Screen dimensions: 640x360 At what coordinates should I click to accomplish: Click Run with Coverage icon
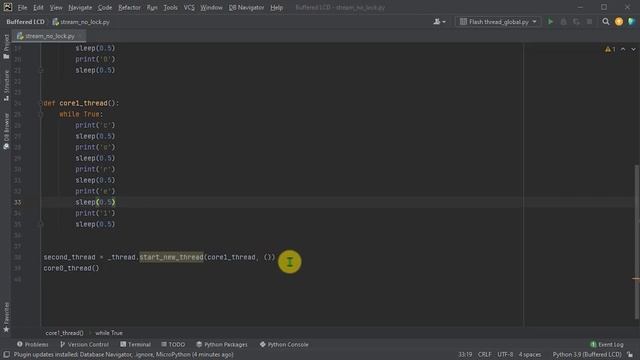[576, 22]
